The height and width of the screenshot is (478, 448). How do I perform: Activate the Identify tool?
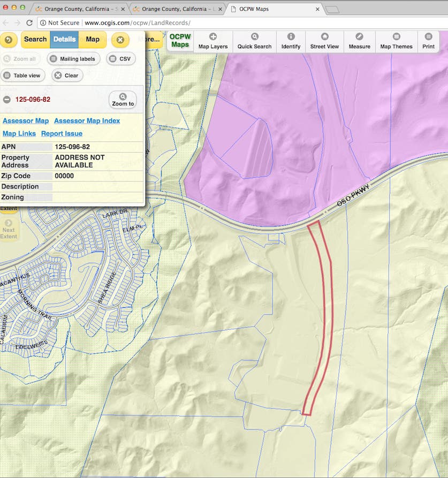pyautogui.click(x=291, y=41)
